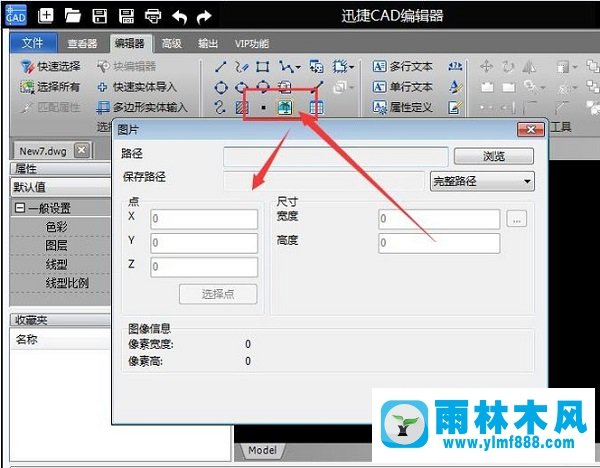Click the 保存路径 save path field
Image resolution: width=600 pixels, height=468 pixels.
pos(324,181)
